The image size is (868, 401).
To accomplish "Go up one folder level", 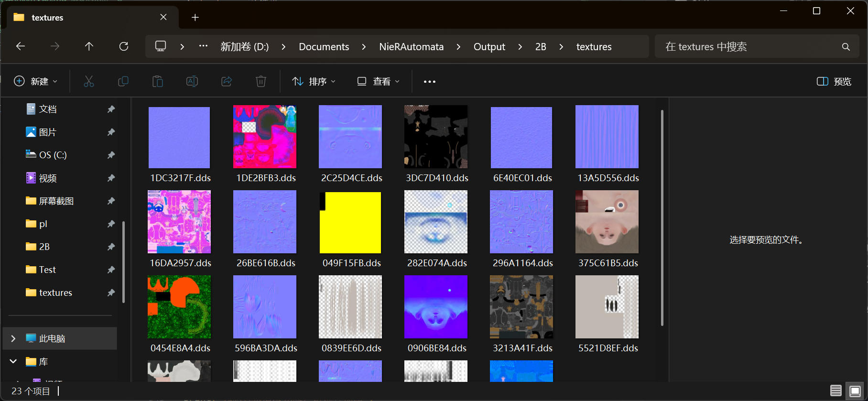I will pyautogui.click(x=89, y=46).
